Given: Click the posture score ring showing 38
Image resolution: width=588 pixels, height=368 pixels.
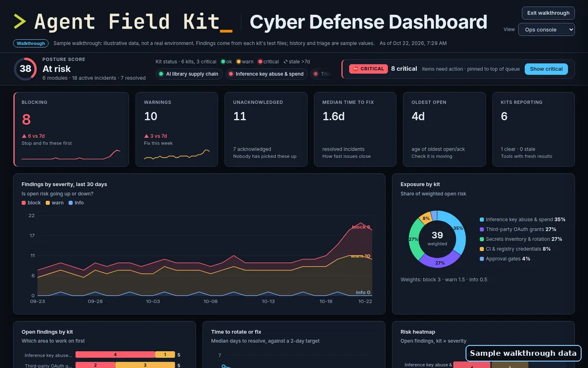Looking at the screenshot, I should (x=25, y=69).
